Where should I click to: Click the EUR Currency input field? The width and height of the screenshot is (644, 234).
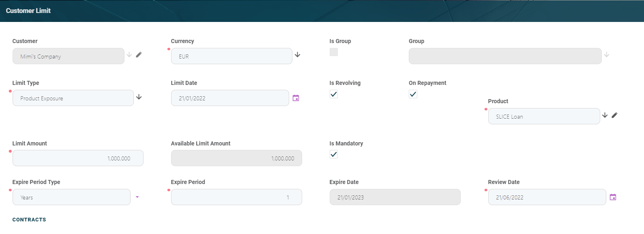232,56
